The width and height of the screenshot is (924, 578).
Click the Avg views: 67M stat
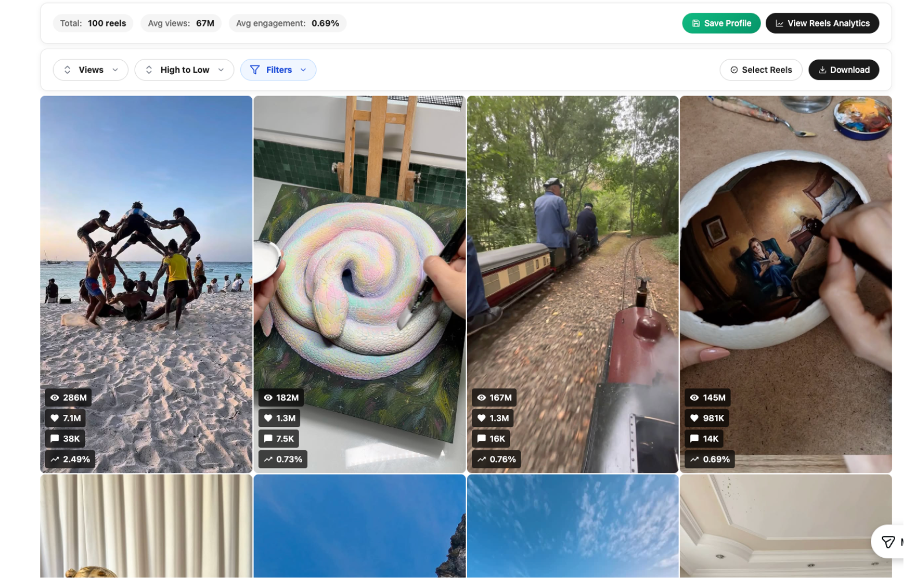181,23
